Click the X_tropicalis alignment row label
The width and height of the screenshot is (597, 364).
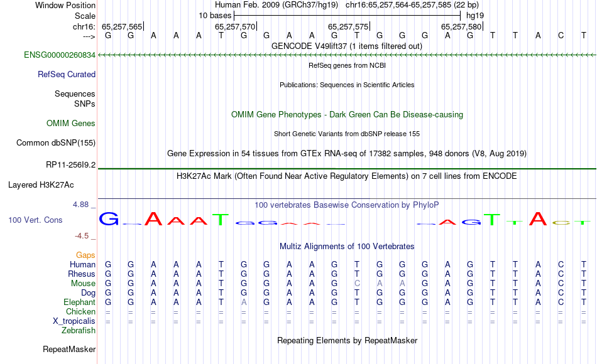coord(74,321)
